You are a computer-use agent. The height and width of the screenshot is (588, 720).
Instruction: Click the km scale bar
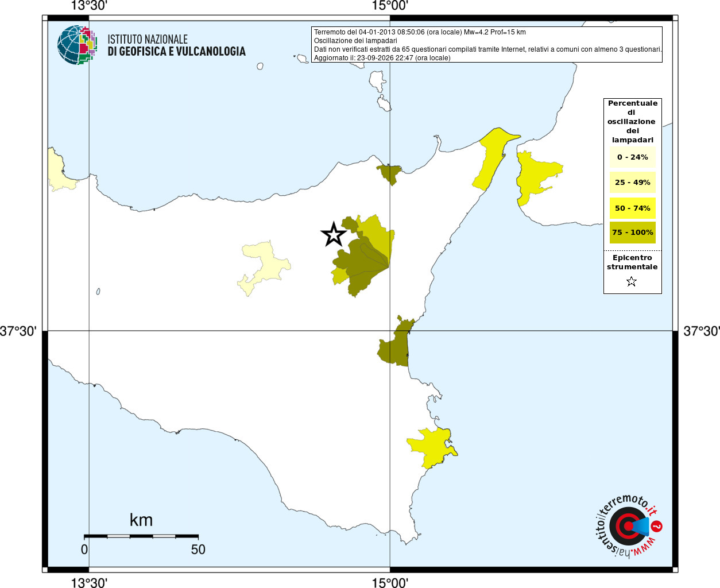[x=141, y=536]
